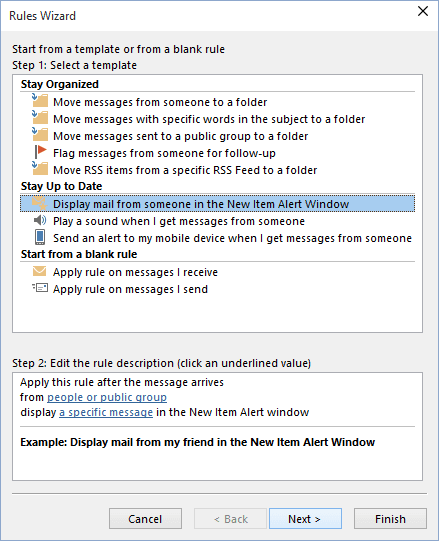Image resolution: width=439 pixels, height=541 pixels.
Task: Click 'Apply this rule after the message arrives' text
Action: tap(122, 382)
